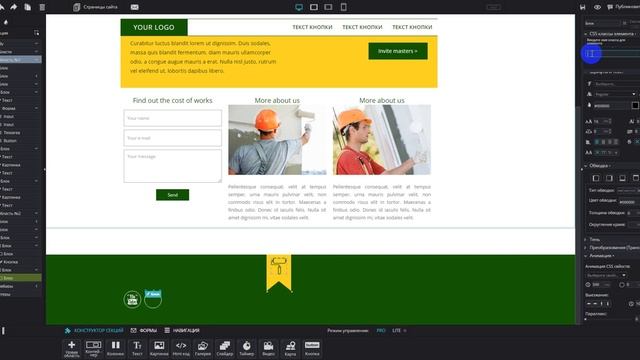Click the 'Your name' input field
640x360 pixels.
point(173,118)
